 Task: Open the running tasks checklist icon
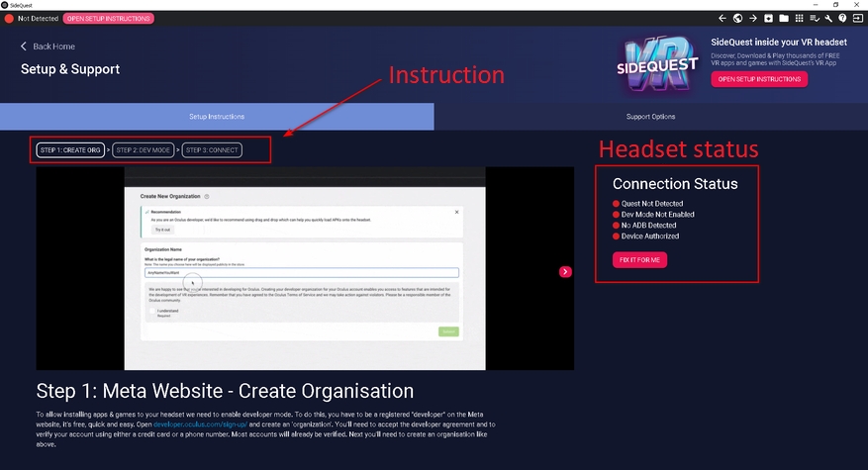tap(814, 19)
